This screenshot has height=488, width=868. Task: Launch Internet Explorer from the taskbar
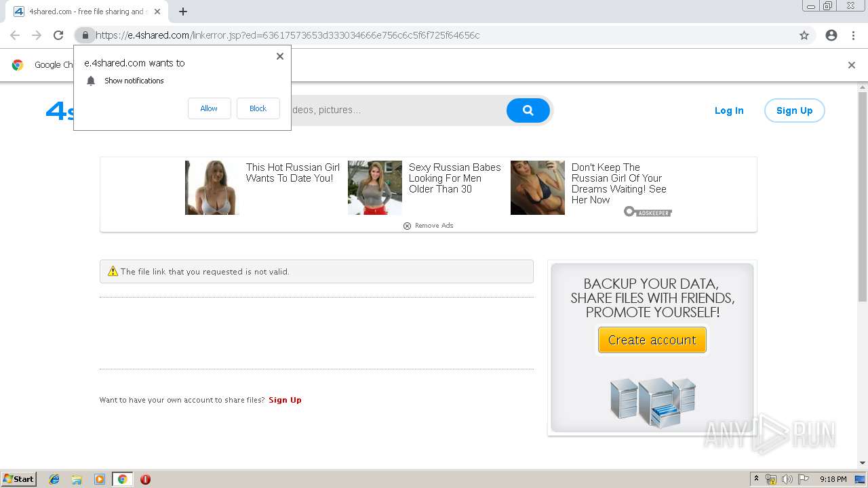click(54, 479)
